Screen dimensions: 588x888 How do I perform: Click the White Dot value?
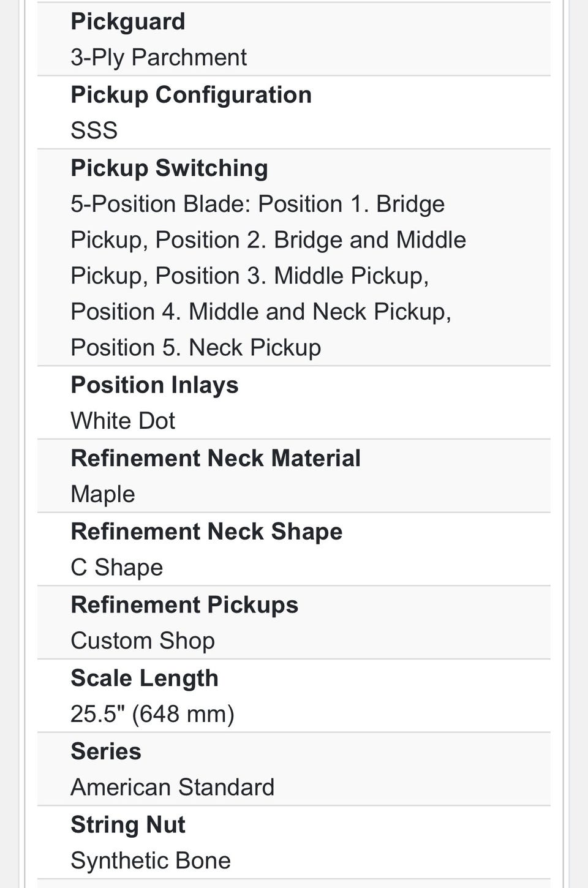(x=123, y=421)
